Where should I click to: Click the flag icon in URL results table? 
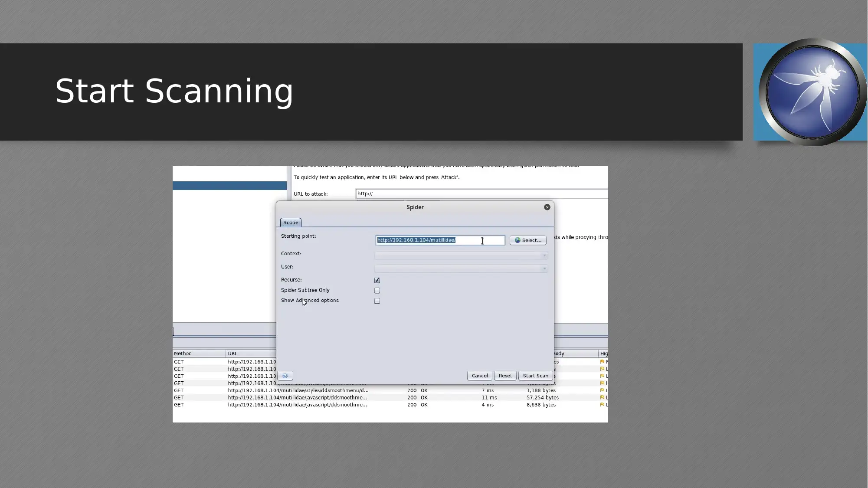coord(603,362)
